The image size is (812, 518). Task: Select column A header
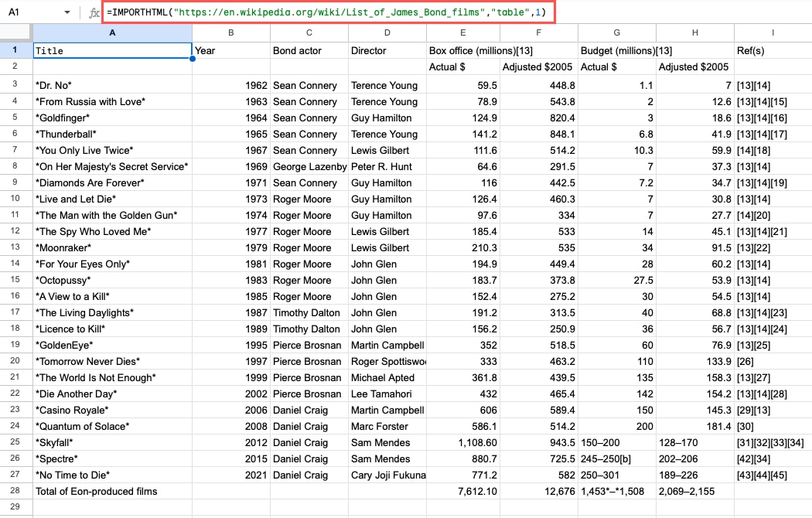click(x=112, y=34)
